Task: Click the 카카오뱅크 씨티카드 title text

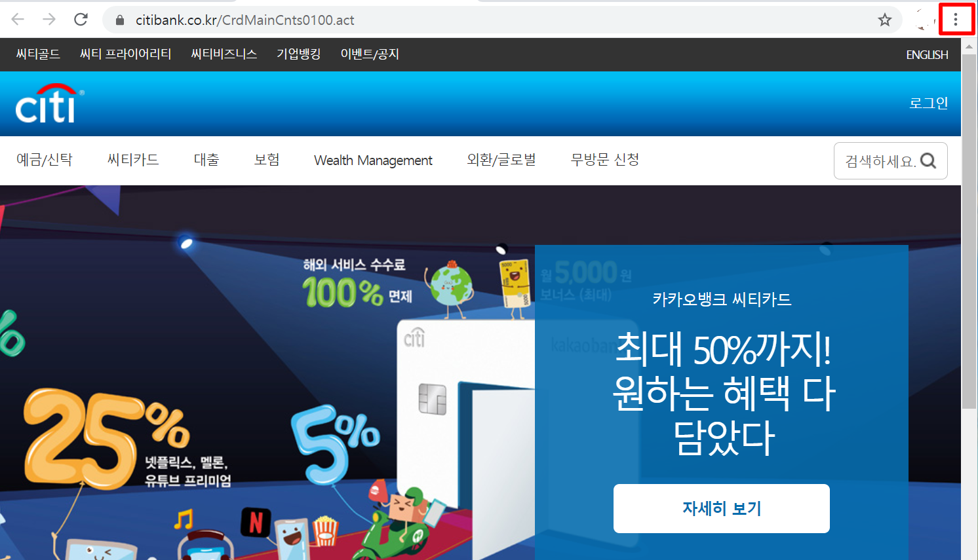Action: (x=722, y=299)
